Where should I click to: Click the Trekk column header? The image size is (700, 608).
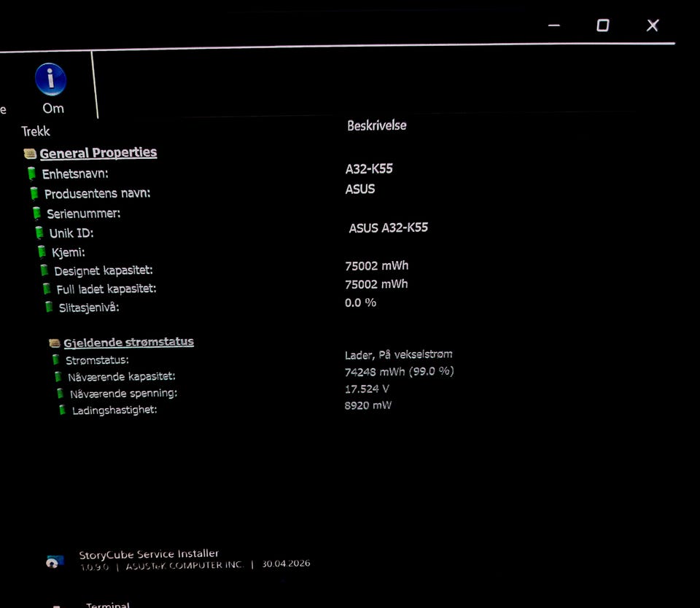point(35,131)
